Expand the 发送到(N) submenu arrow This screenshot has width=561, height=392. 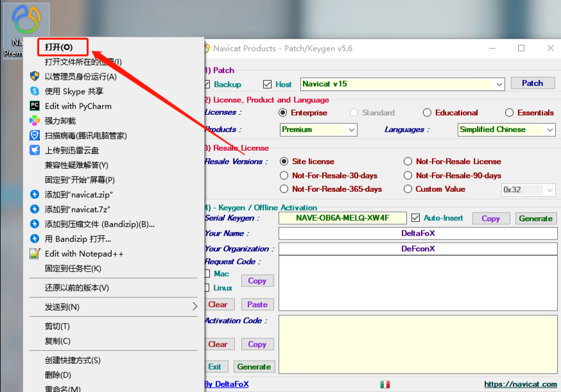(x=194, y=307)
